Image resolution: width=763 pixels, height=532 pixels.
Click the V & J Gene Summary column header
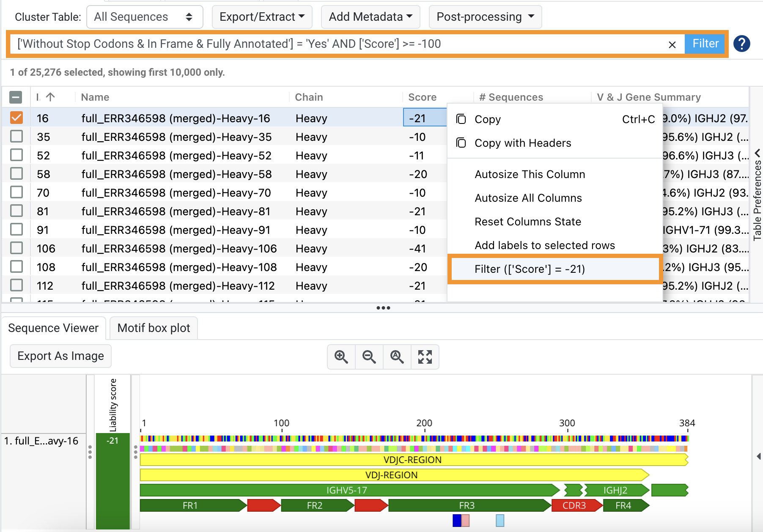click(x=649, y=97)
